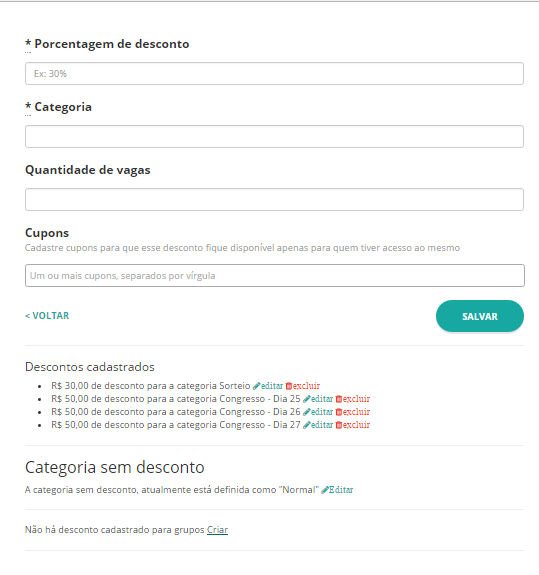Click pencil icon for Congresso Dia 26
This screenshot has height=575, width=539.
click(307, 412)
